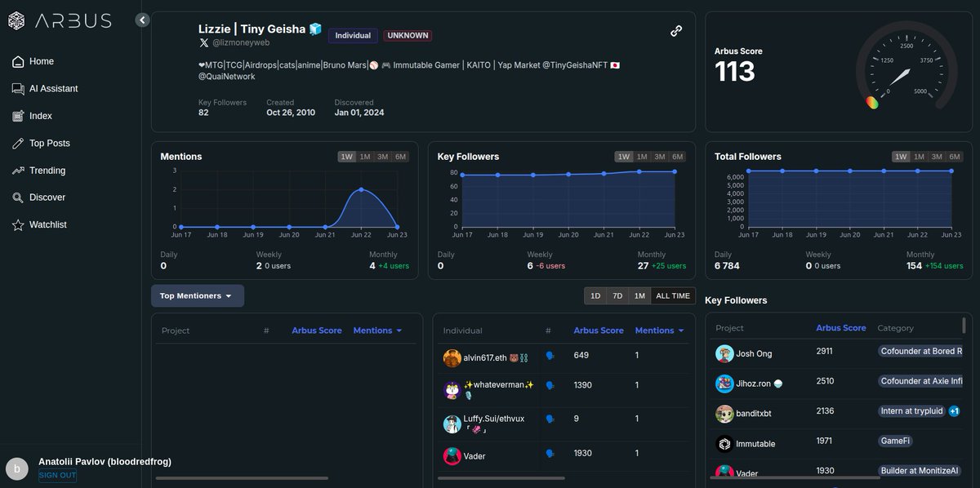The image size is (980, 488).
Task: Click the Key Followers vertical scrollbar
Action: point(964,326)
